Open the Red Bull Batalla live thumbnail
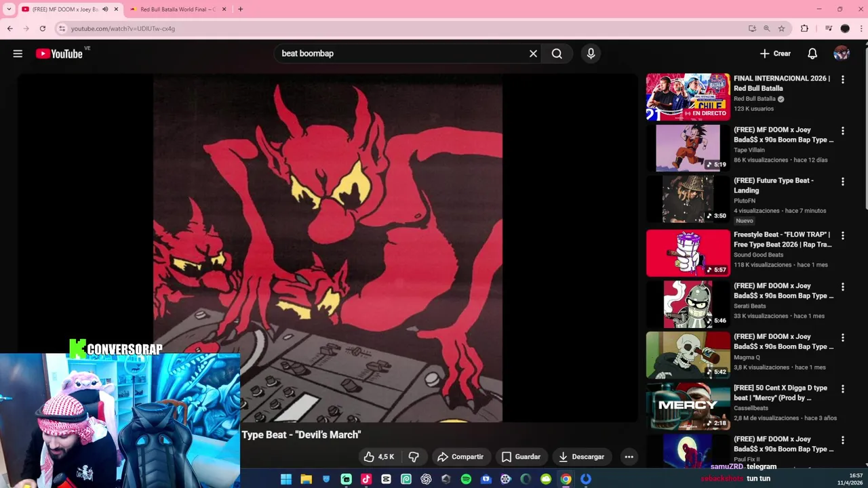The image size is (868, 488). pyautogui.click(x=688, y=97)
